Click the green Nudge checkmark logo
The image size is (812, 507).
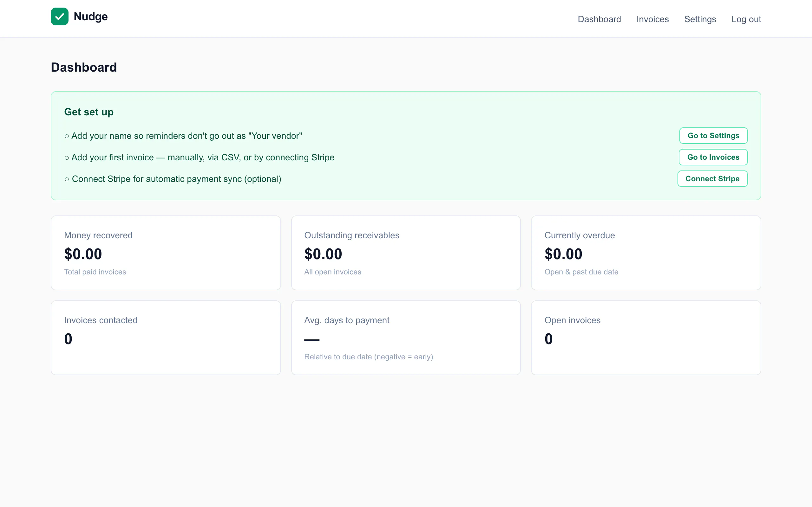(59, 16)
